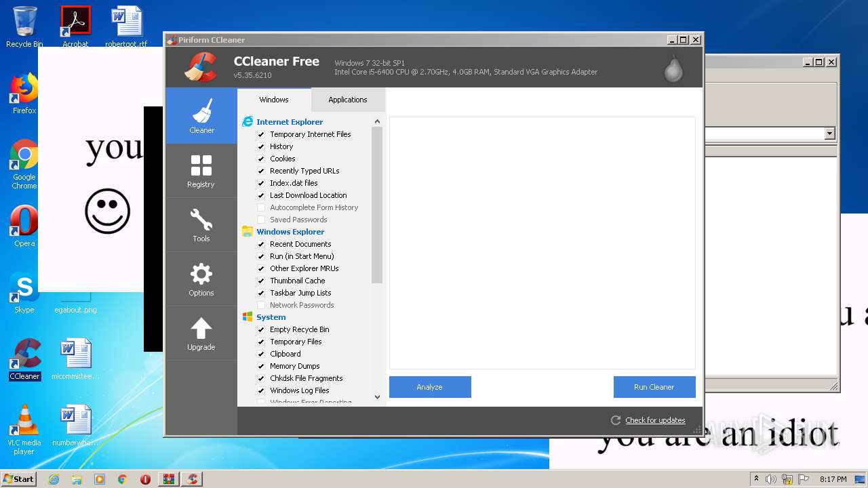
Task: Select the Firefox desktop shortcut
Action: click(24, 94)
